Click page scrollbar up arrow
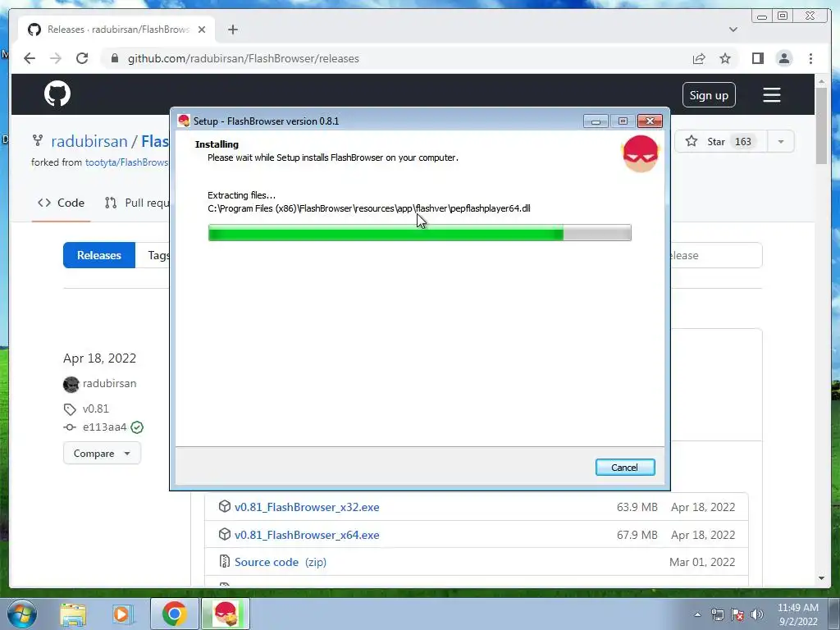 (821, 81)
